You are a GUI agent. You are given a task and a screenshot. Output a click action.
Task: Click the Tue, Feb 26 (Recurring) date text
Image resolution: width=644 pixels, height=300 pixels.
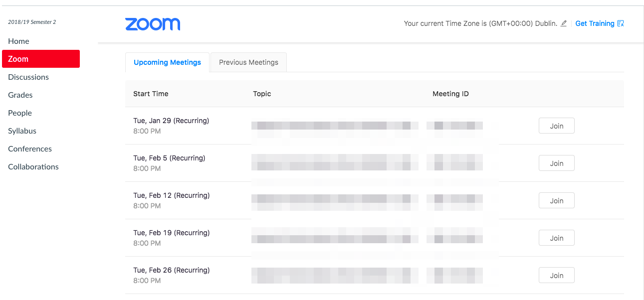click(x=171, y=270)
